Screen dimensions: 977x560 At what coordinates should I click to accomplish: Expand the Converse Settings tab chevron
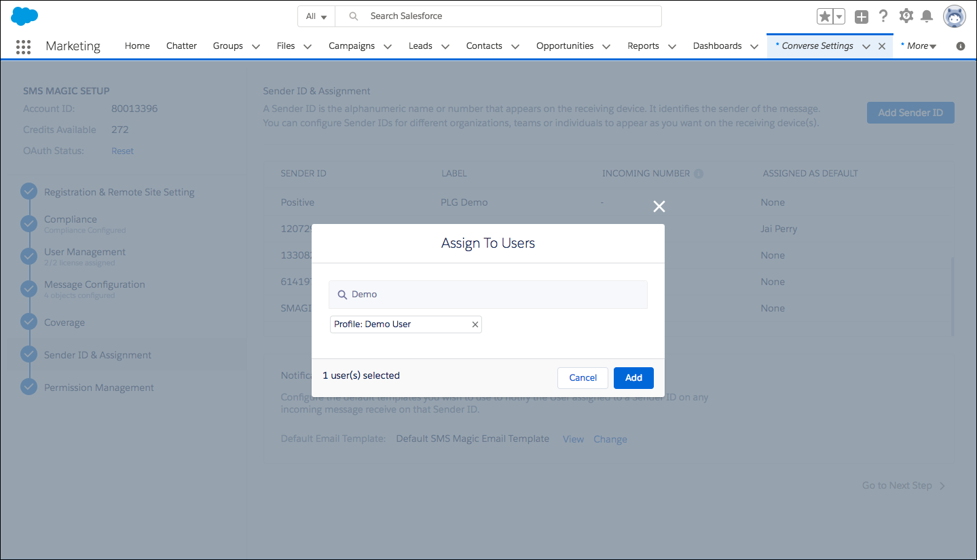click(866, 46)
